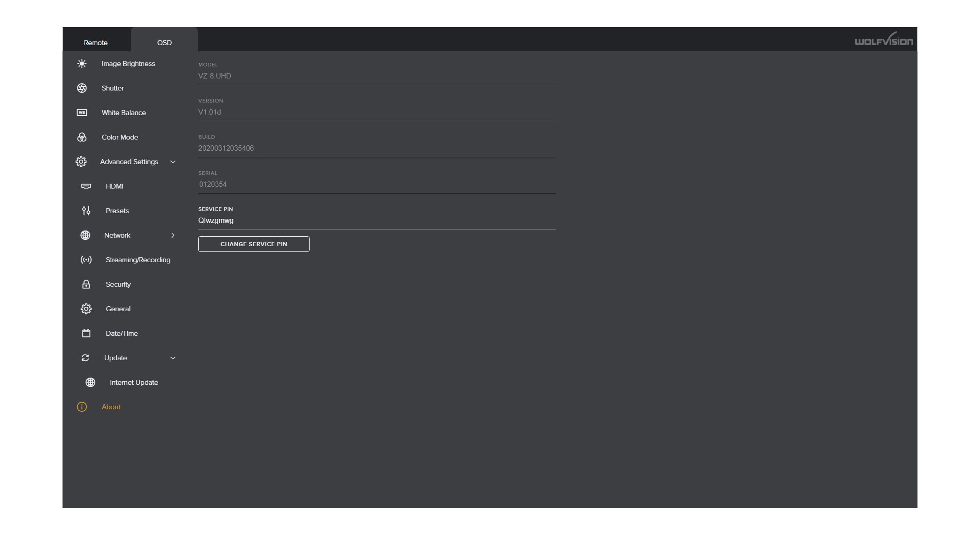This screenshot has height=535, width=980.
Task: Click the General gear icon
Action: point(86,309)
